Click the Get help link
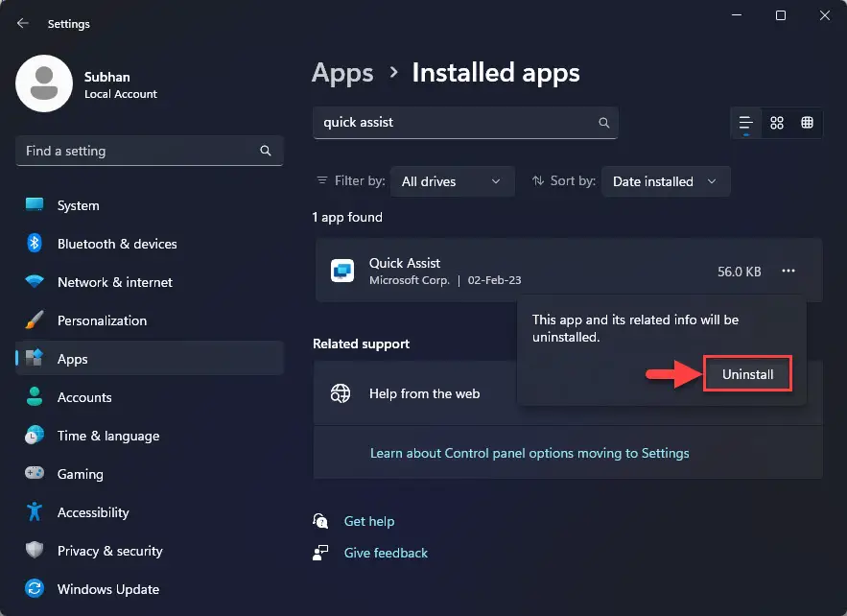This screenshot has width=847, height=616. [x=368, y=521]
